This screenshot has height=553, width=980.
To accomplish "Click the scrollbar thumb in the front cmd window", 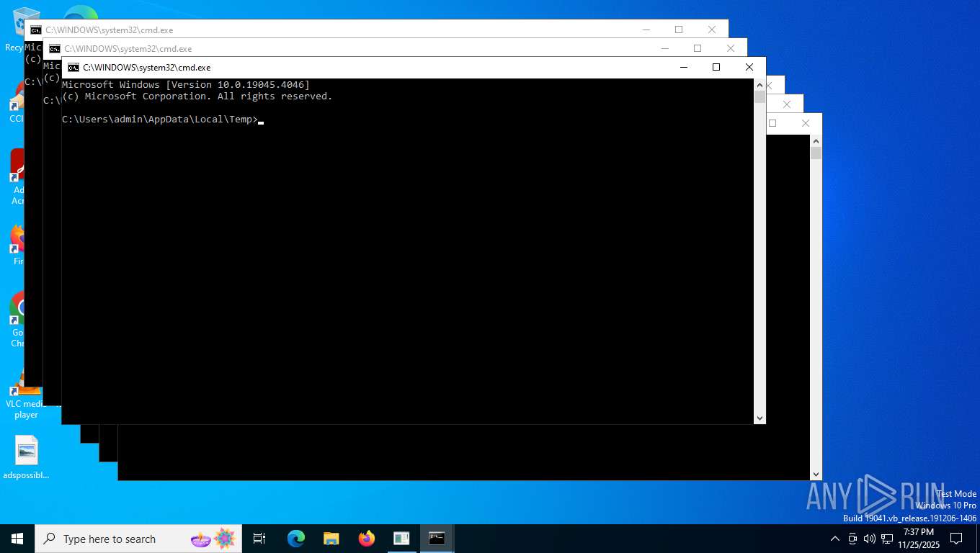I will pyautogui.click(x=759, y=97).
